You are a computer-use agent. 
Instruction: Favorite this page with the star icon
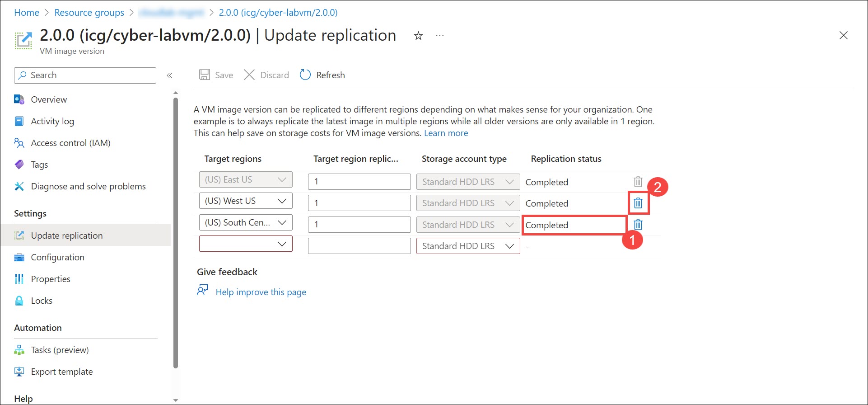[x=418, y=36]
